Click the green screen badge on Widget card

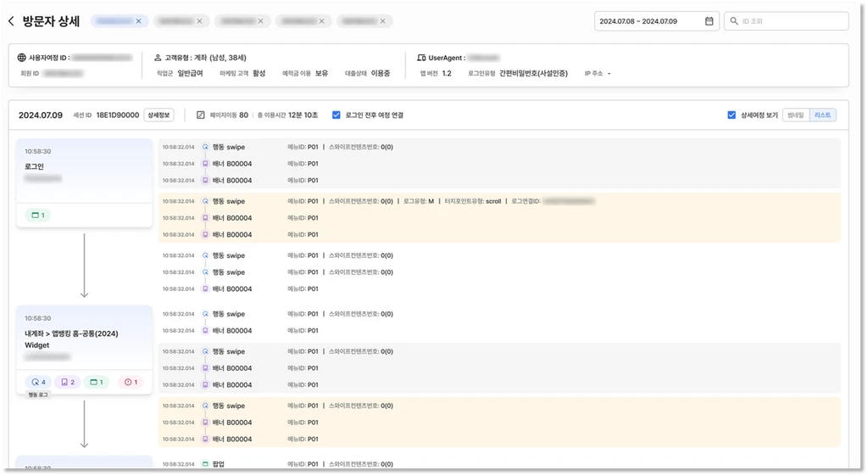click(x=99, y=382)
